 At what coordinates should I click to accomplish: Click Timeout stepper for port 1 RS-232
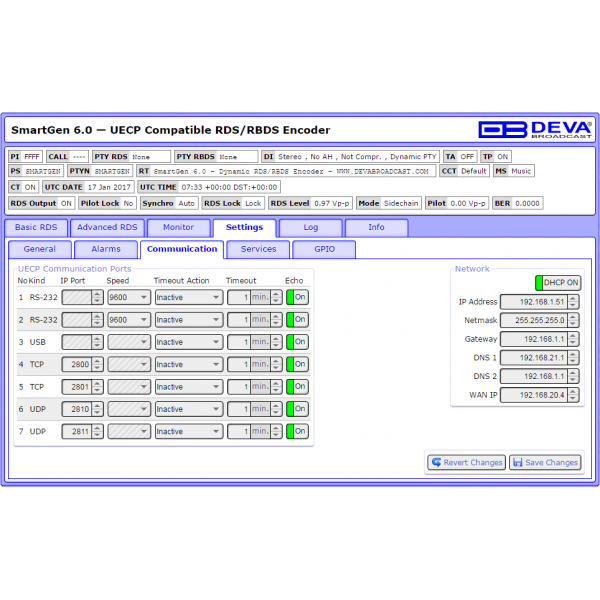coord(276,297)
